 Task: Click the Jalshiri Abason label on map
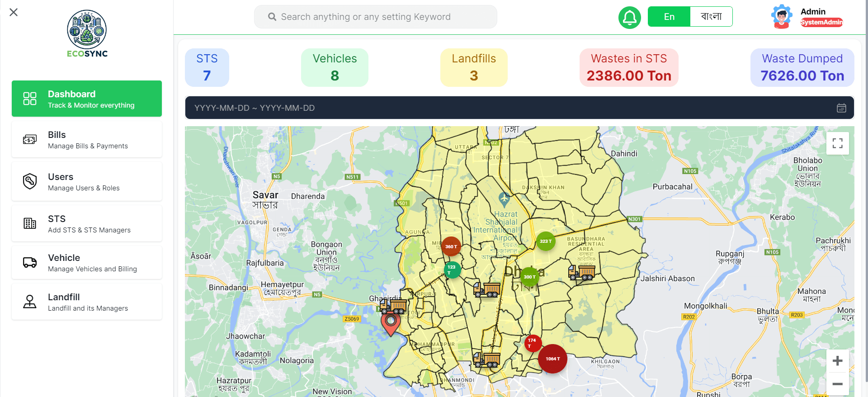(x=668, y=279)
